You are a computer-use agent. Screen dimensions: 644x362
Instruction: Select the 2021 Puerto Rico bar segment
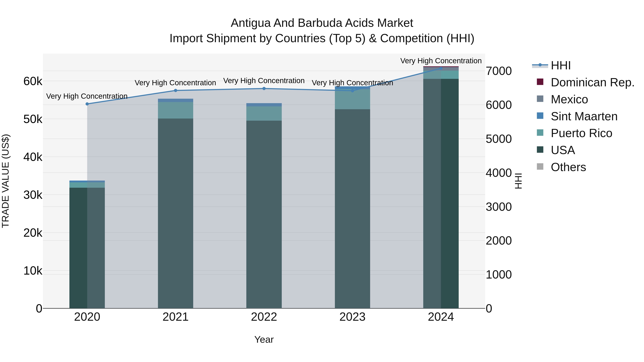[x=175, y=110]
